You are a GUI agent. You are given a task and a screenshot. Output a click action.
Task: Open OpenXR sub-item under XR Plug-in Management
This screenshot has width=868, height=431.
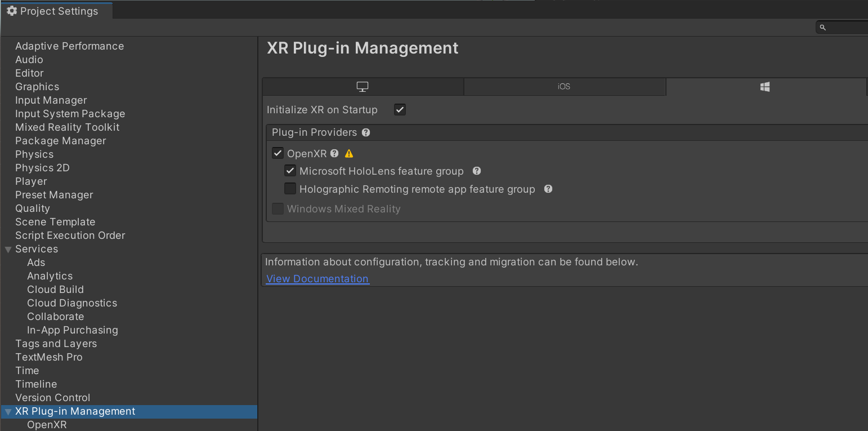47,425
